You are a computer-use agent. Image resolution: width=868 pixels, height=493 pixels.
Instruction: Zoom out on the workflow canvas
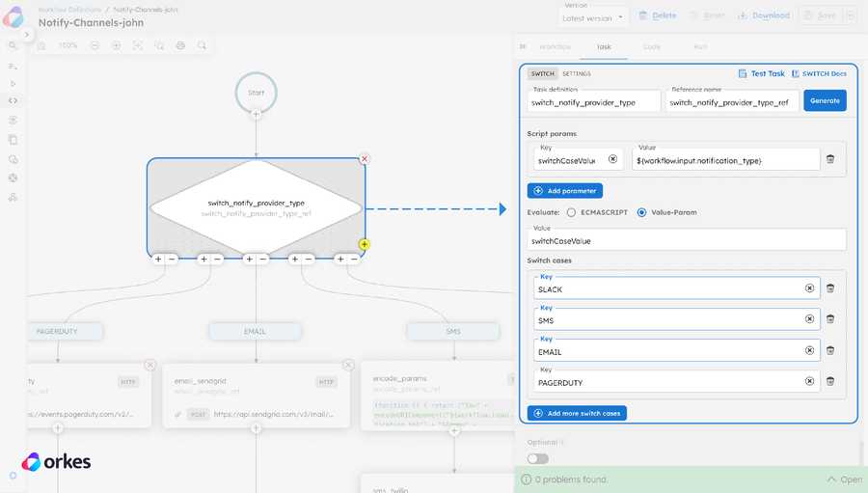tap(95, 46)
